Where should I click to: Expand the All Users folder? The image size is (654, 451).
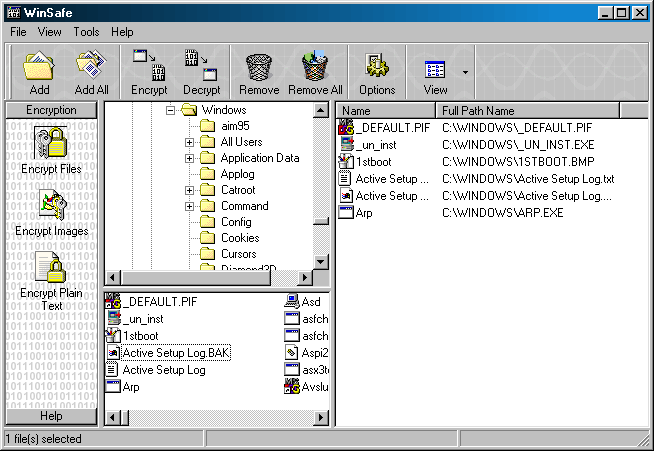click(x=189, y=142)
